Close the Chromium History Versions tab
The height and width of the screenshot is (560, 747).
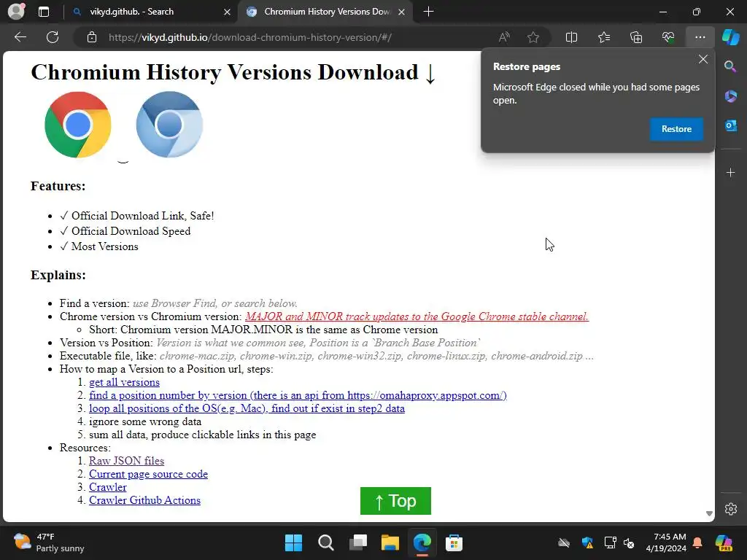point(402,12)
